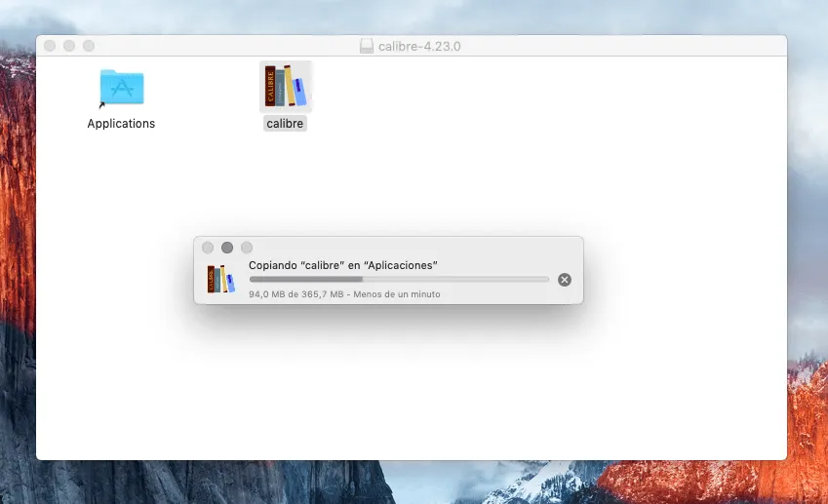Close the calibre-4.23.0 Finder window
This screenshot has height=504, width=828.
(50, 46)
